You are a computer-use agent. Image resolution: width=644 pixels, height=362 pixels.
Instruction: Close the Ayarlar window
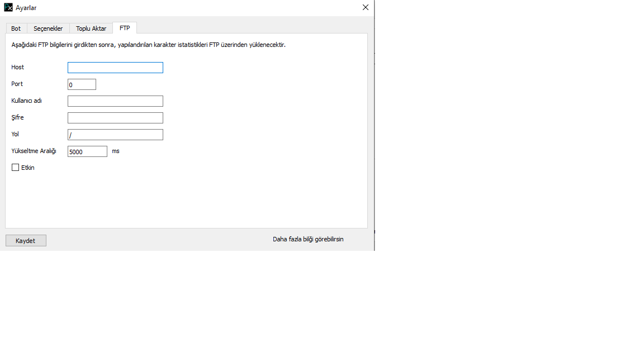click(366, 8)
